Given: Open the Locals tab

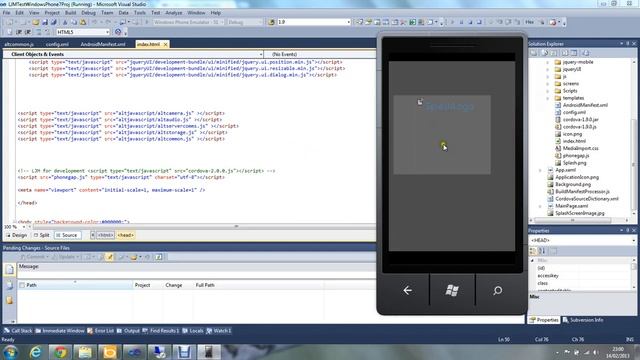Looking at the screenshot, I should [x=193, y=331].
